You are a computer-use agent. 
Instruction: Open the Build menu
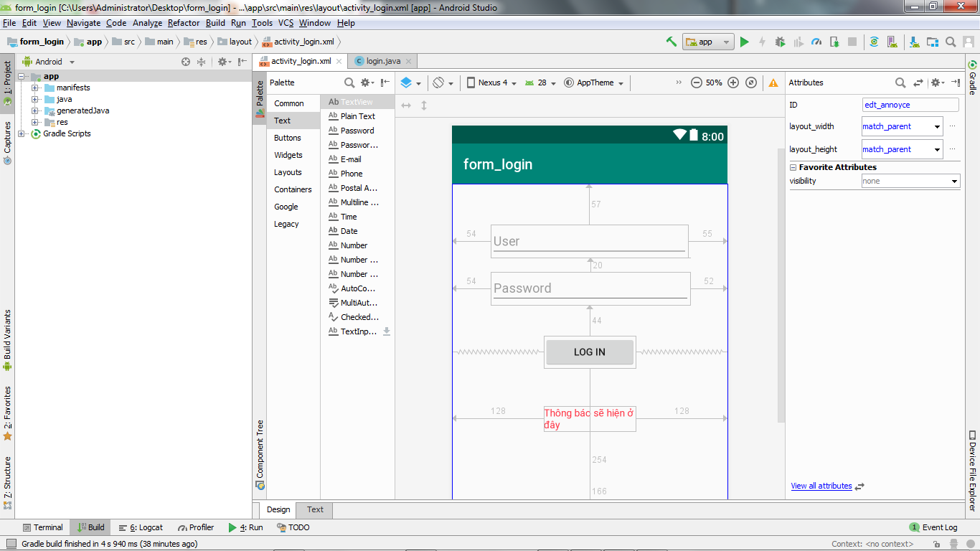pyautogui.click(x=215, y=23)
